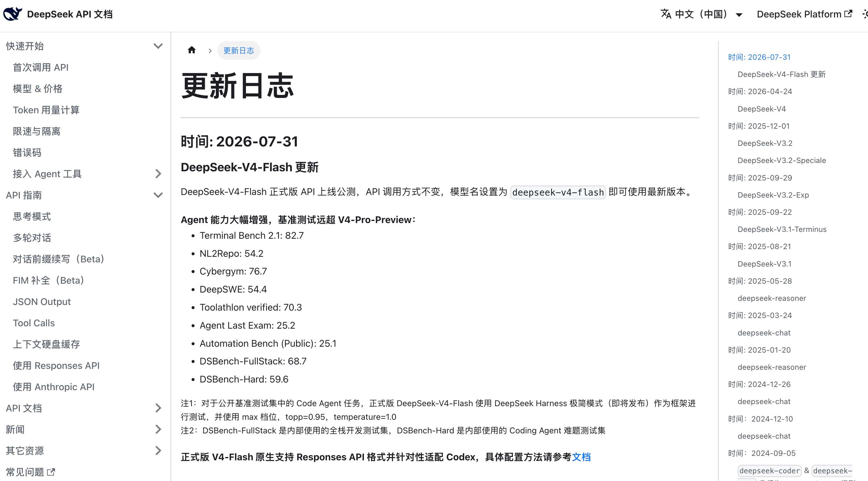Click the 文档 link about Codex configuration
868x481 pixels.
coord(581,457)
